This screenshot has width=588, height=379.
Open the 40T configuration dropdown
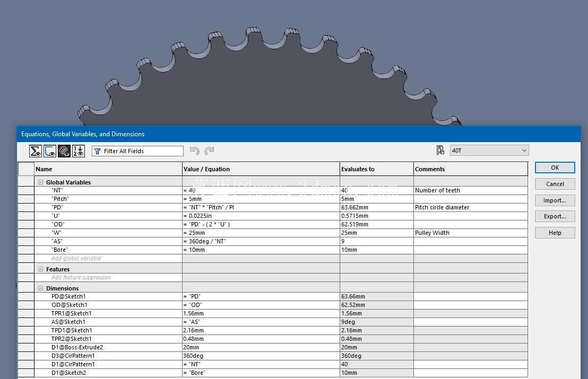click(x=489, y=151)
